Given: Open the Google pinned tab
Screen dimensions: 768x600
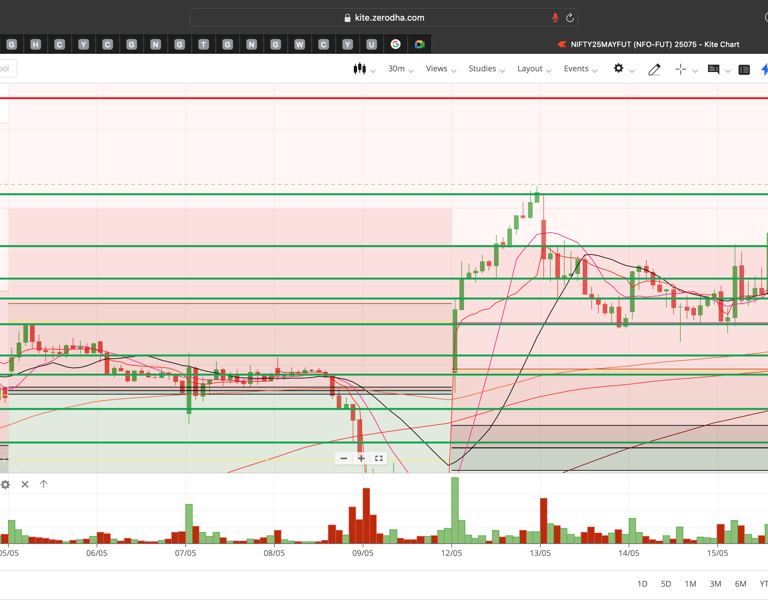Looking at the screenshot, I should [395, 45].
